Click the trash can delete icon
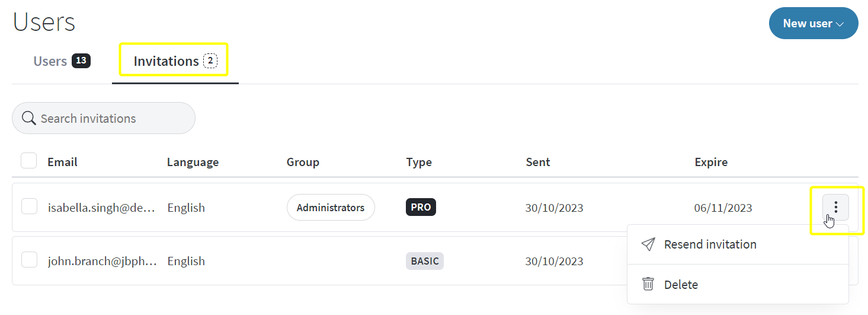 (x=648, y=284)
